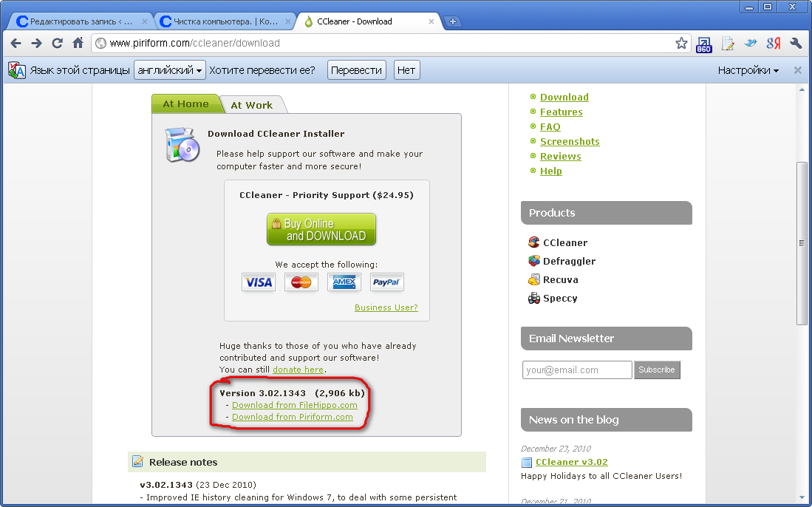The width and height of the screenshot is (812, 507).
Task: Open the Recuva product text link
Action: pos(561,280)
